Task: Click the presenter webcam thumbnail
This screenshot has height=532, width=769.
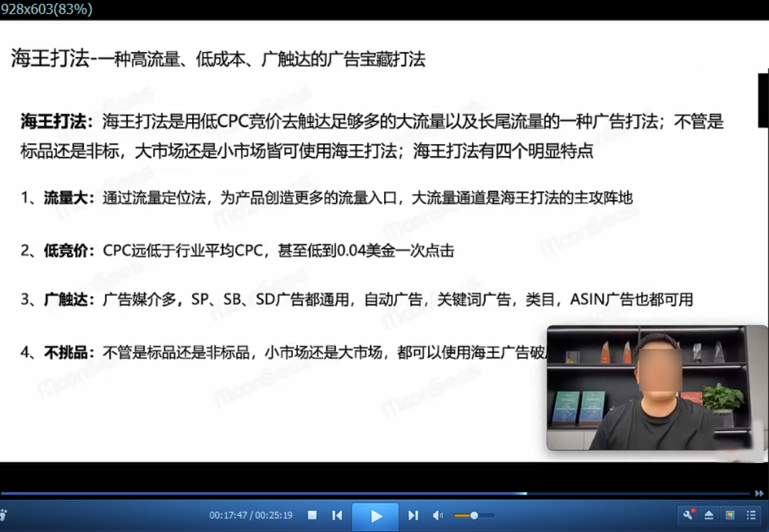Action: pos(647,388)
